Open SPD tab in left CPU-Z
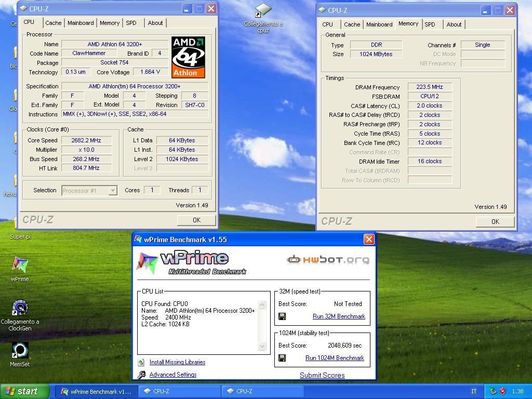The width and height of the screenshot is (532, 399). point(131,23)
